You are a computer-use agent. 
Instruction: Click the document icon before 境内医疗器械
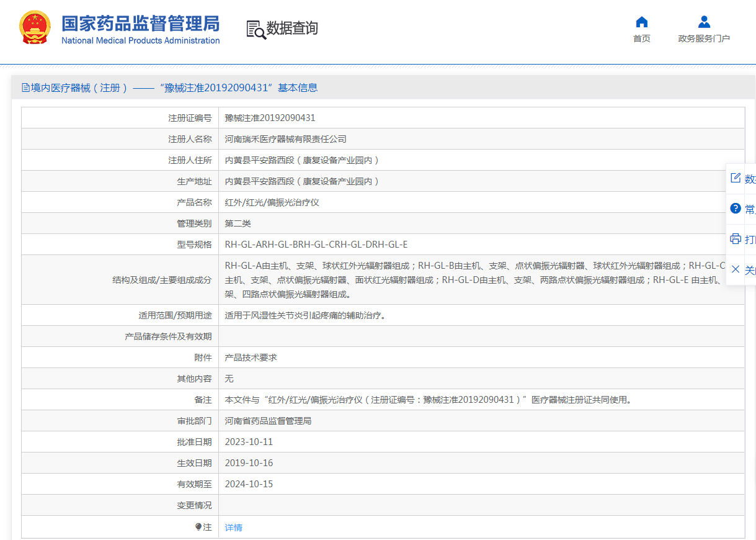25,88
